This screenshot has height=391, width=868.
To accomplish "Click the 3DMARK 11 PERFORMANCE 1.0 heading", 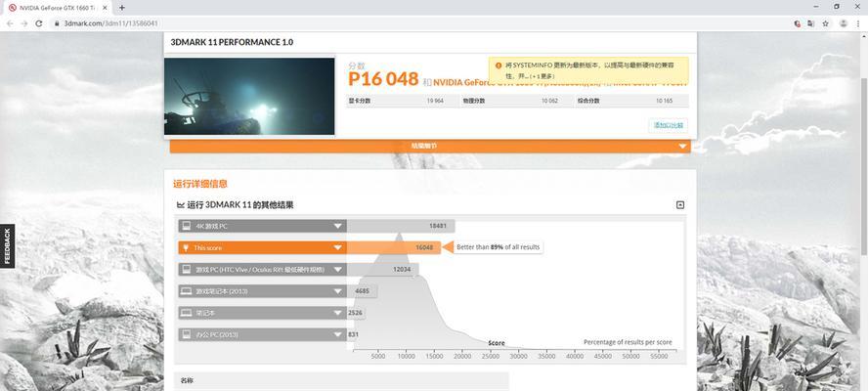I will tap(232, 42).
